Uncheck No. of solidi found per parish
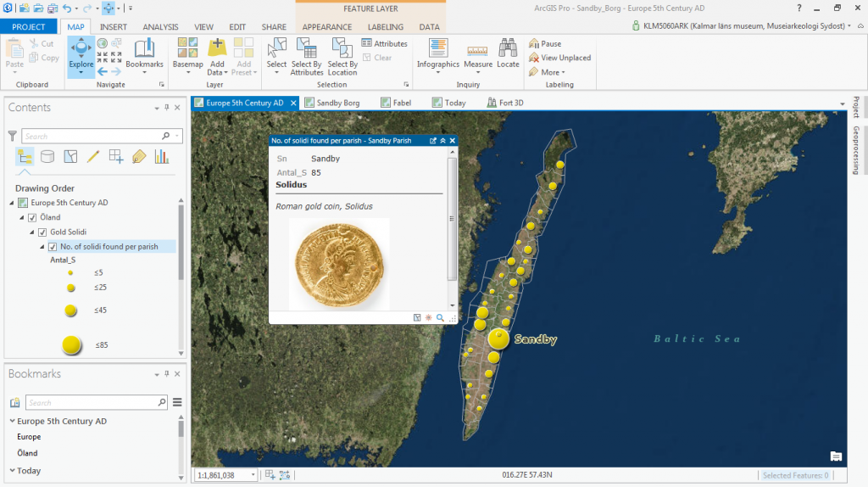This screenshot has width=868, height=487. click(x=53, y=247)
